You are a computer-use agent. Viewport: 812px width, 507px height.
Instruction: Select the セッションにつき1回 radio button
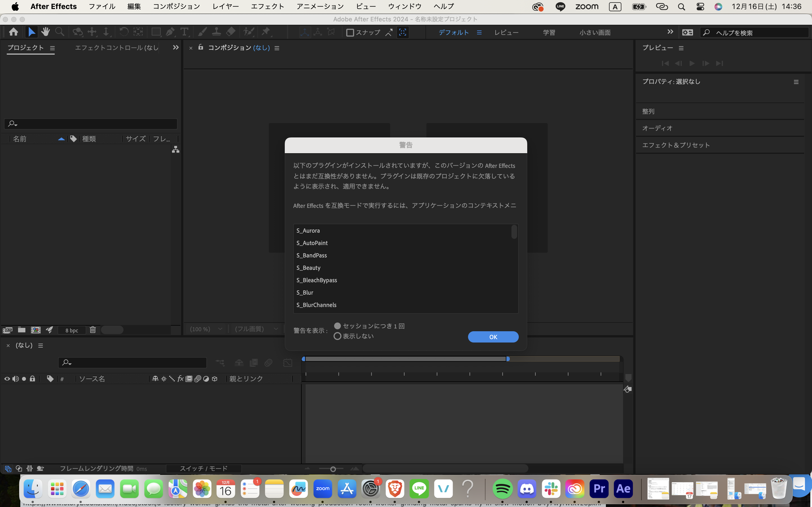[337, 326]
